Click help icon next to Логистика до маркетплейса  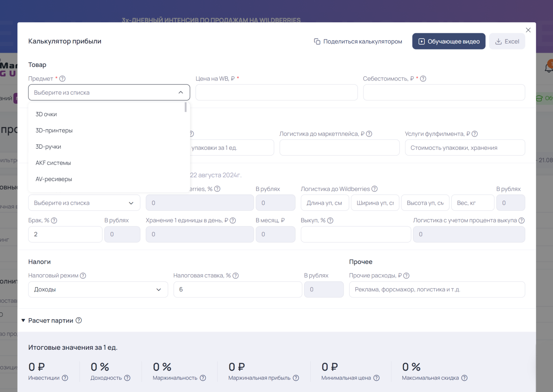click(369, 134)
